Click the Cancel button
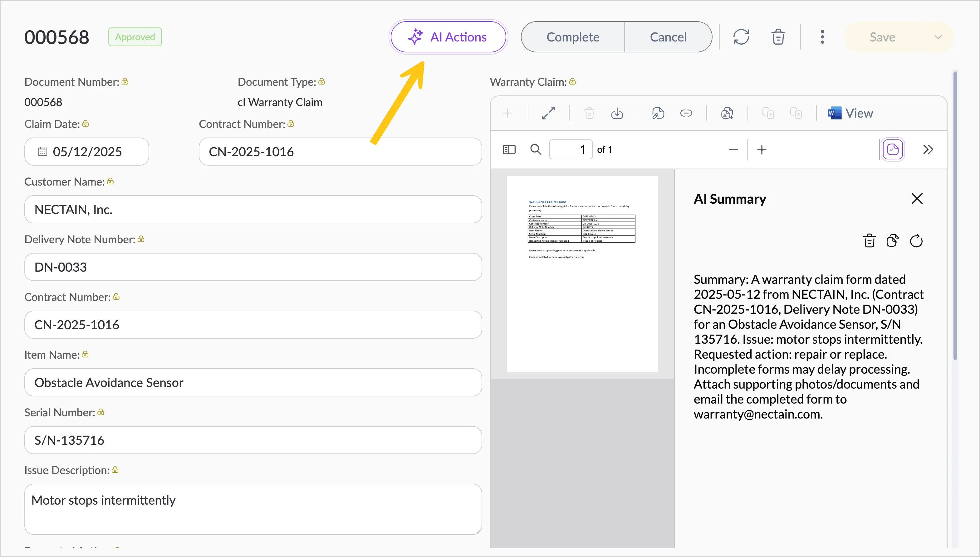The image size is (980, 557). pyautogui.click(x=669, y=37)
